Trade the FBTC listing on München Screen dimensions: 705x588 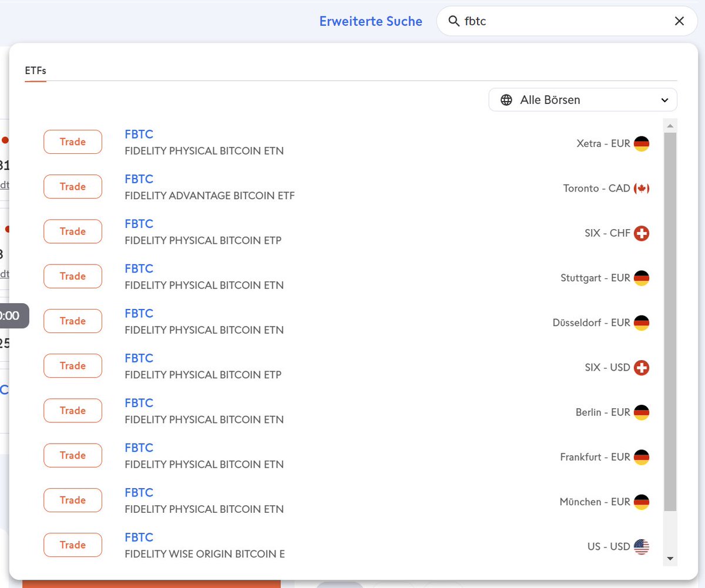click(73, 500)
